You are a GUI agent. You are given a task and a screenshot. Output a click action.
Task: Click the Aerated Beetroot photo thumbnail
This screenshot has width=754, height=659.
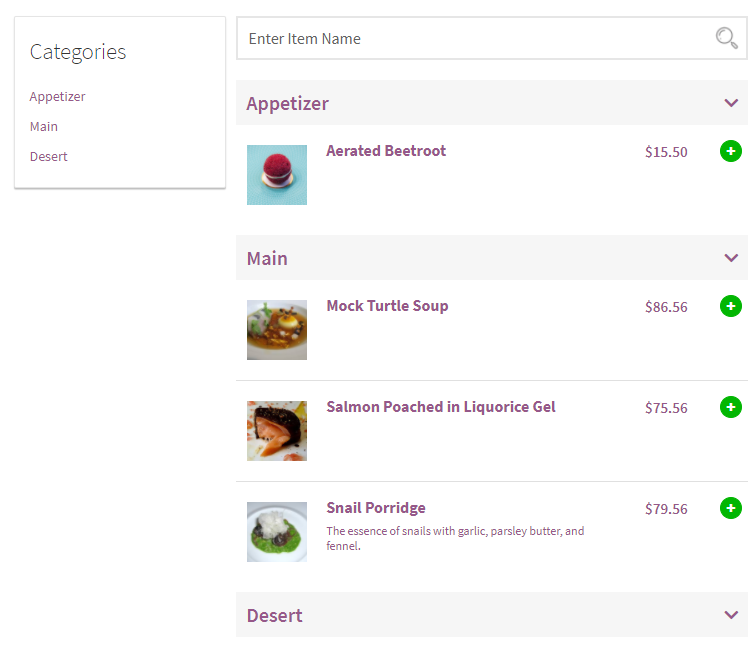tap(277, 175)
